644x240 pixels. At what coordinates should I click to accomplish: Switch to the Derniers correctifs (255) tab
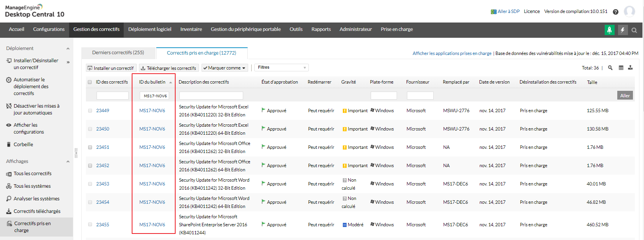pos(118,53)
